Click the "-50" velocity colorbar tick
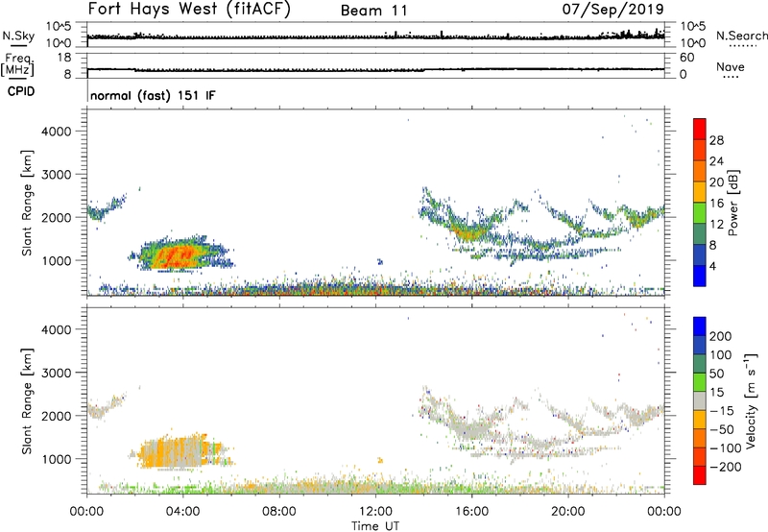768x532 pixels. (x=722, y=429)
